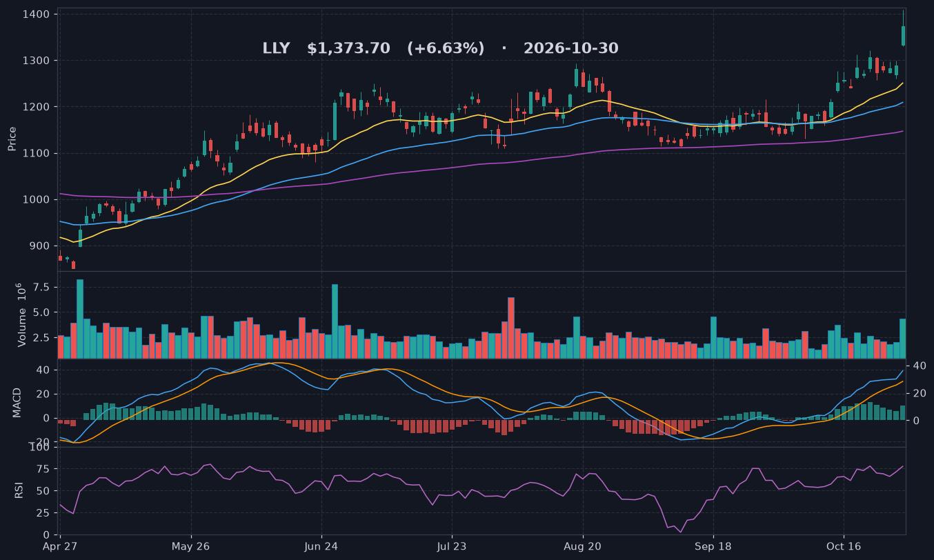
Task: Click the (+6.63%) change value in the title
Action: point(446,49)
